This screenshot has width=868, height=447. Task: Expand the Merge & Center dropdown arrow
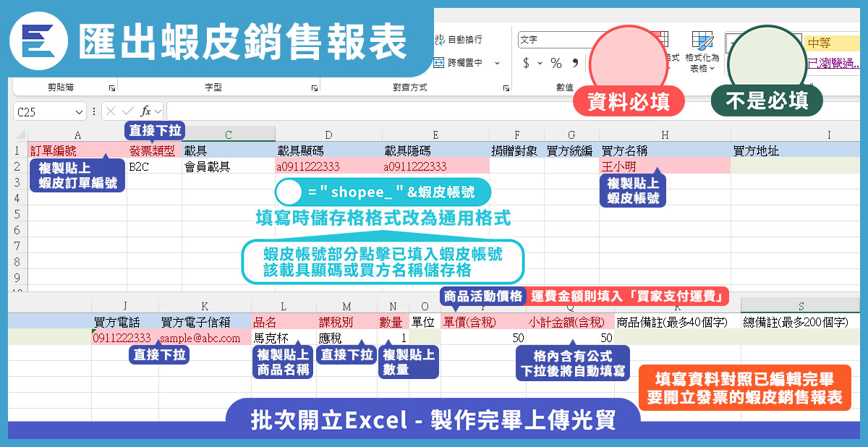click(497, 63)
